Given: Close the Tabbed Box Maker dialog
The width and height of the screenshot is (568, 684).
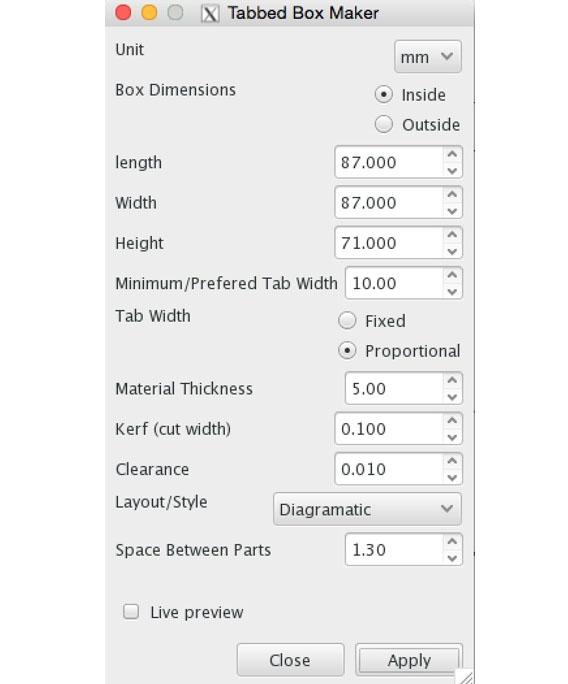Looking at the screenshot, I should coord(290,660).
